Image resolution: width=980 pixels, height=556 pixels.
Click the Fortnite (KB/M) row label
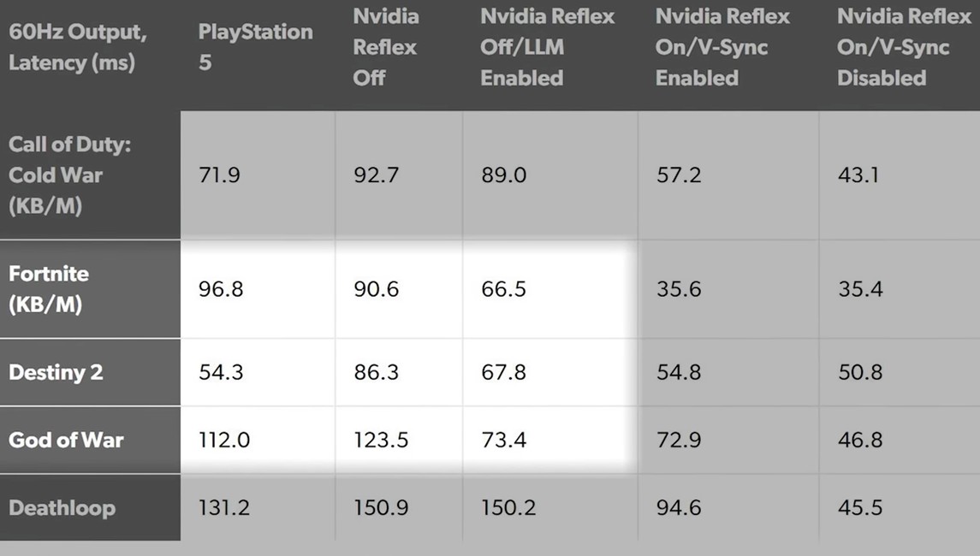[x=50, y=289]
